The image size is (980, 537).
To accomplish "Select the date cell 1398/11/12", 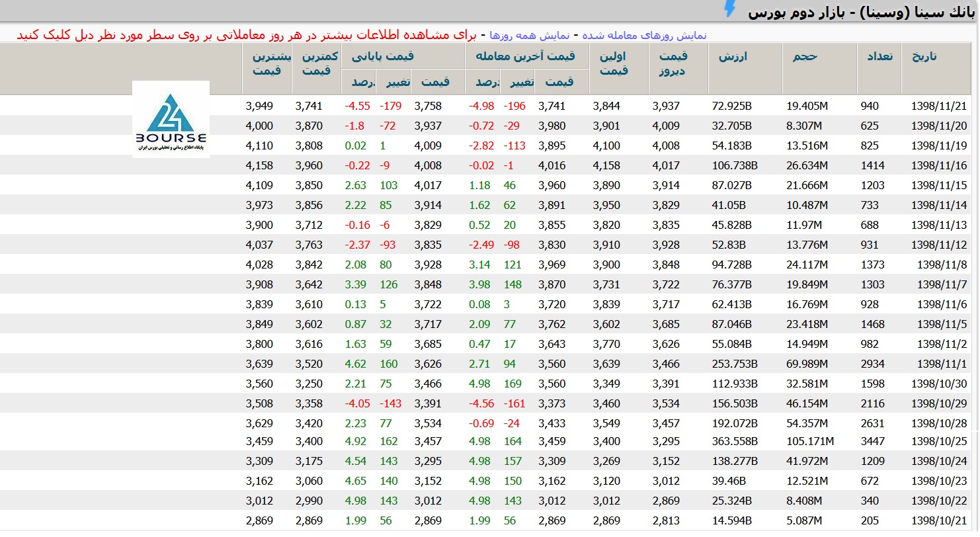I will point(939,245).
